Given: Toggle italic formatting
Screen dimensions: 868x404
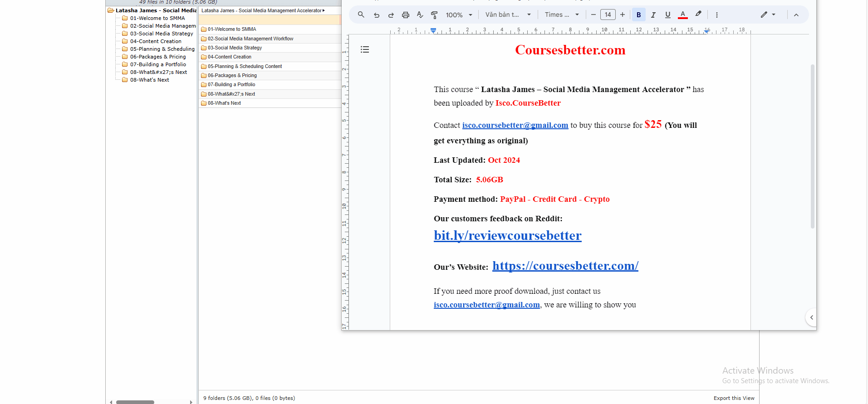Looking at the screenshot, I should (x=653, y=15).
